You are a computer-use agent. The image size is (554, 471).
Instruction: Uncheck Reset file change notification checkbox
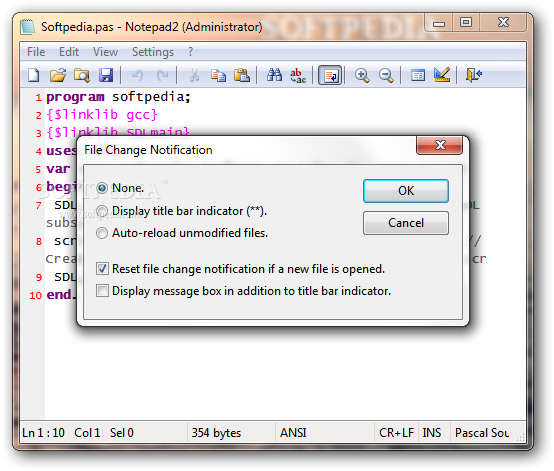102,269
